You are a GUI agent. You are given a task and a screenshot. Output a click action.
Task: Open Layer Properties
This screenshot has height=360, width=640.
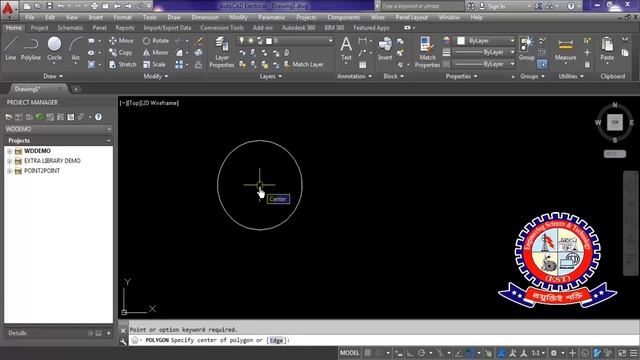coord(222,52)
